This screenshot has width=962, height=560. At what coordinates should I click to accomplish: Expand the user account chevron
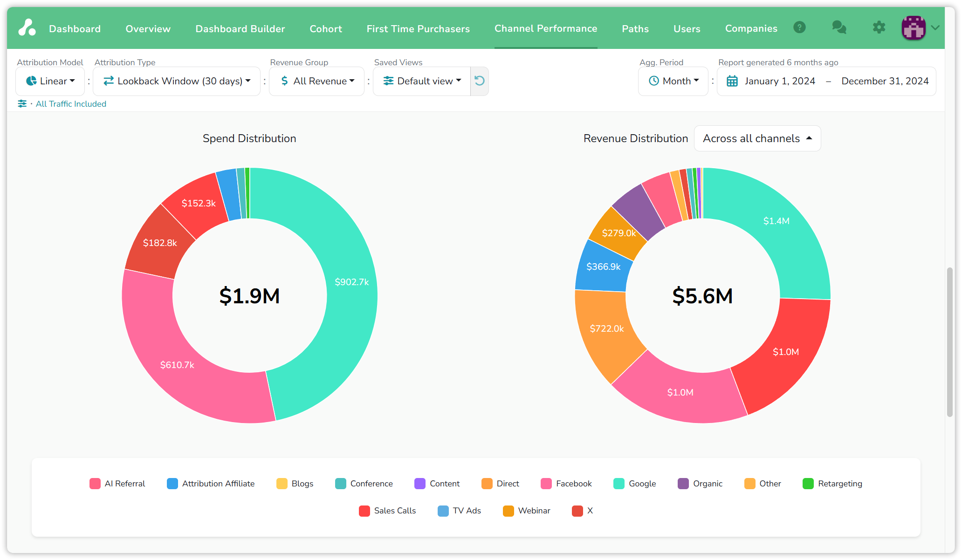(935, 27)
